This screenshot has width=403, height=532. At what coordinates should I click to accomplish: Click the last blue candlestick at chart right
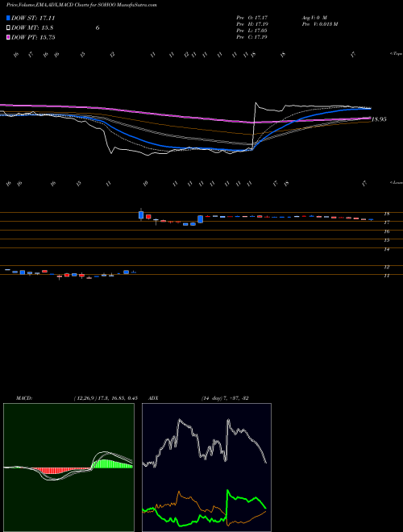coord(371,219)
